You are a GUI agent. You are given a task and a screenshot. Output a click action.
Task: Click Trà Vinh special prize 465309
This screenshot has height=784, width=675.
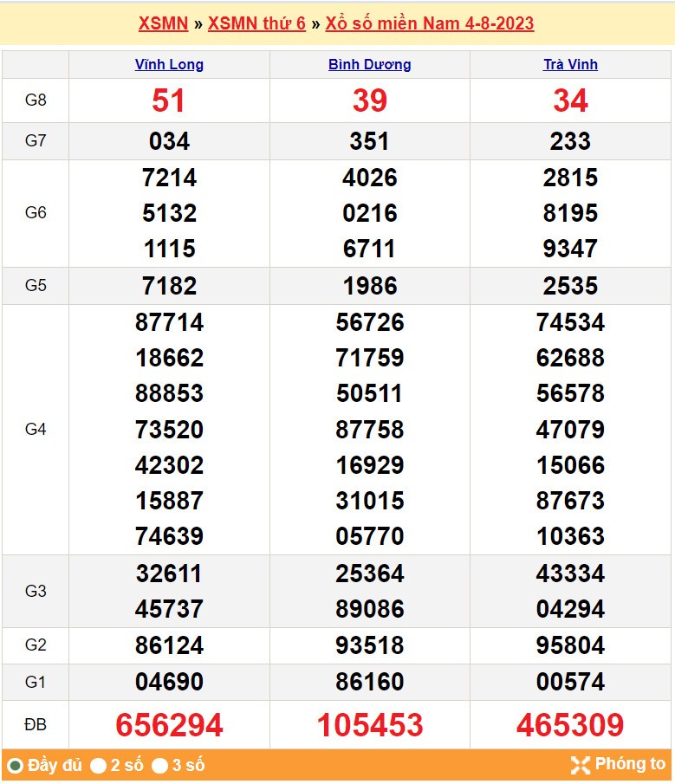[570, 725]
